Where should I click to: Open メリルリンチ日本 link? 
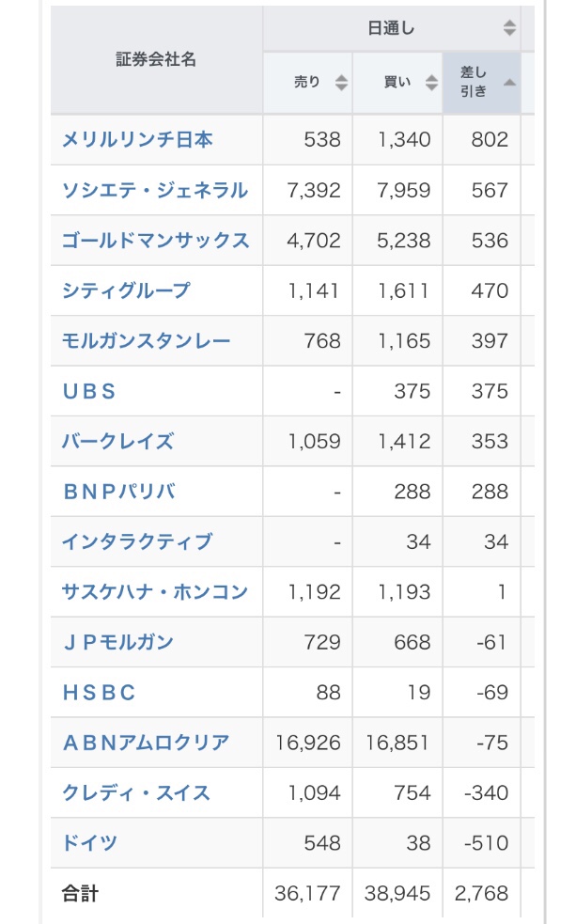click(x=137, y=140)
